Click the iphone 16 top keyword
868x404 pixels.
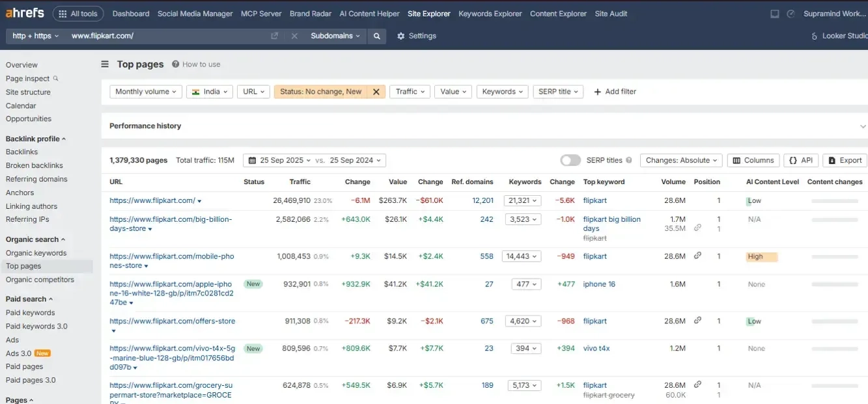(599, 284)
